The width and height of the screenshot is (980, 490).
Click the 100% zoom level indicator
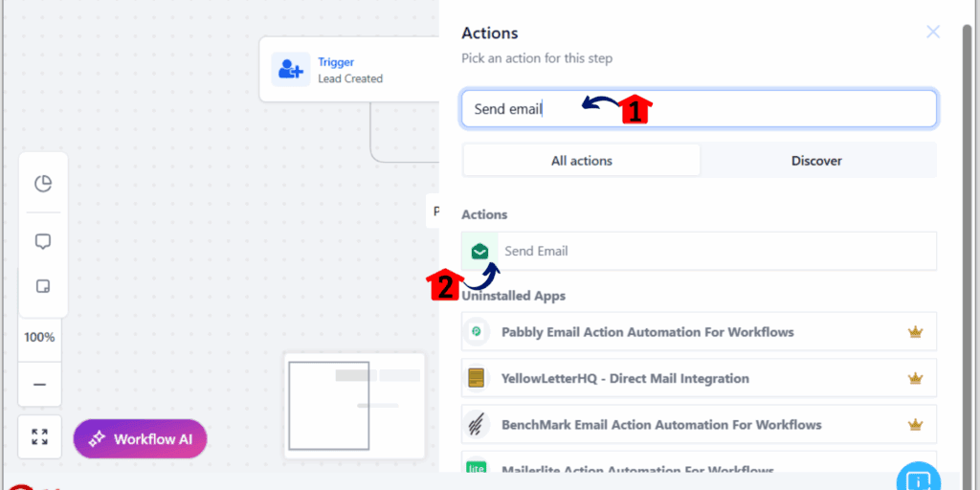click(40, 338)
